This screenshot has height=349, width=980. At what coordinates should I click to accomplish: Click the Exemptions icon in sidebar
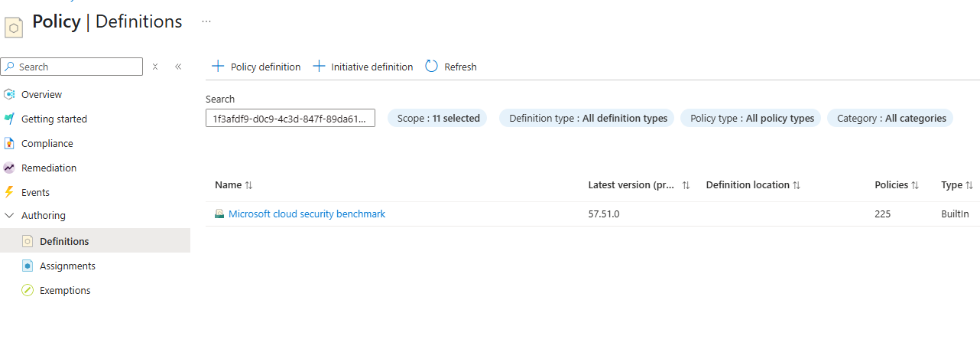coord(28,291)
